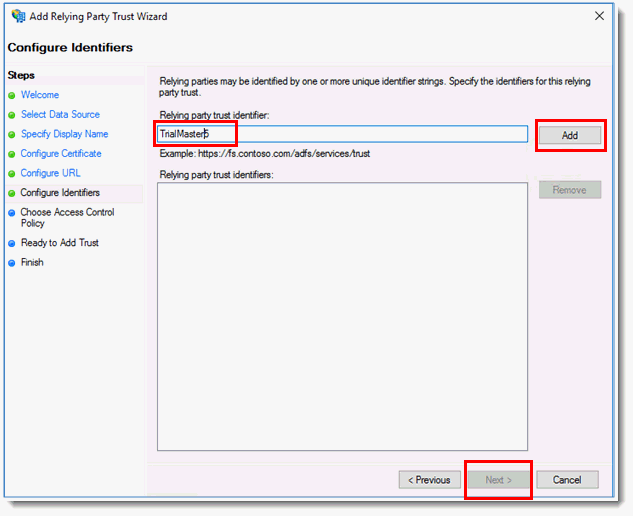
Task: Click the green bullet beside Configure Certificate
Action: (12, 154)
